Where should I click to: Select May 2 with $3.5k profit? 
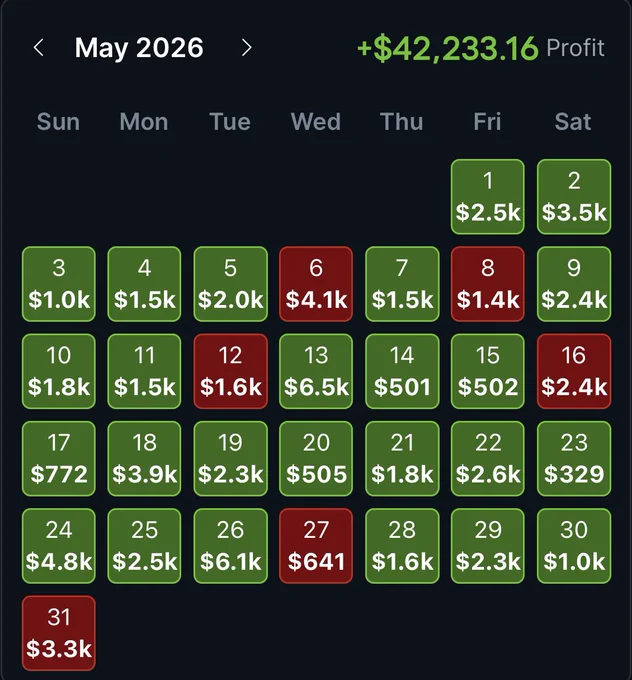pyautogui.click(x=574, y=197)
